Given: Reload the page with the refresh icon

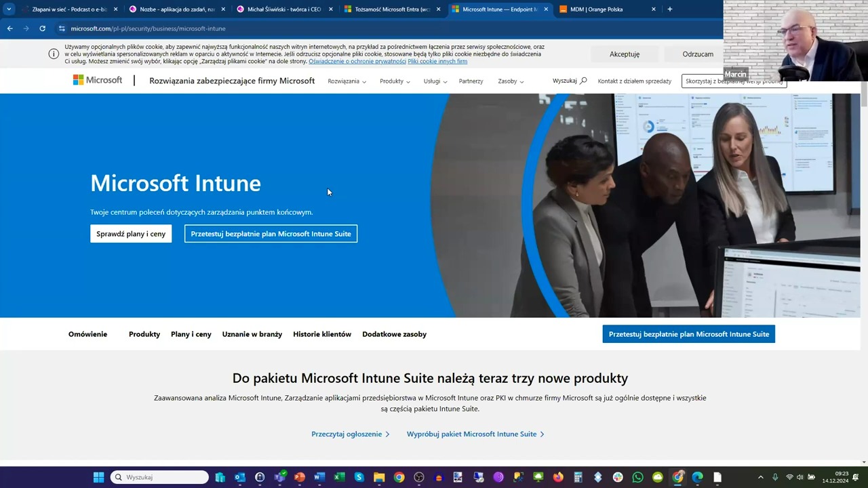Looking at the screenshot, I should [42, 28].
